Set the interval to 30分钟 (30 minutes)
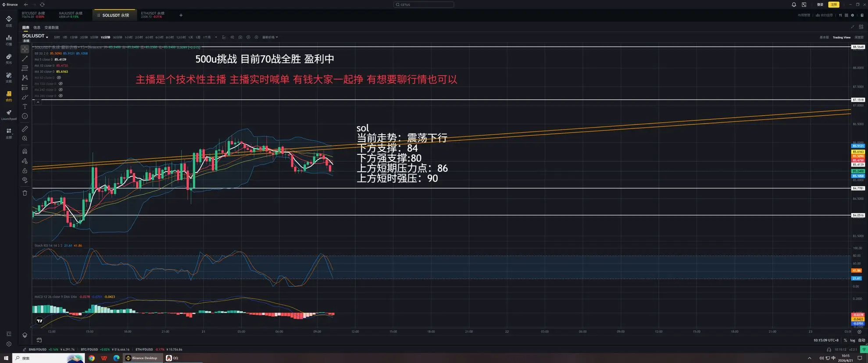The width and height of the screenshot is (868, 363). [118, 37]
